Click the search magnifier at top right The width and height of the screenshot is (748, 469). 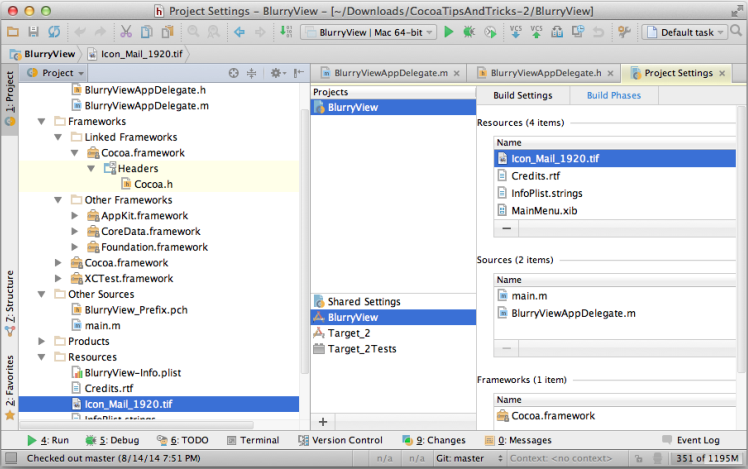[737, 31]
